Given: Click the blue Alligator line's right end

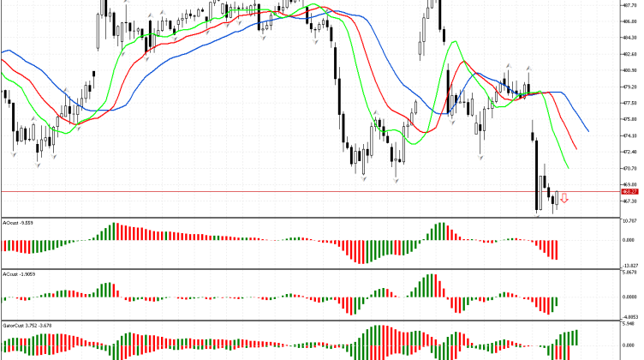Looking at the screenshot, I should point(587,130).
